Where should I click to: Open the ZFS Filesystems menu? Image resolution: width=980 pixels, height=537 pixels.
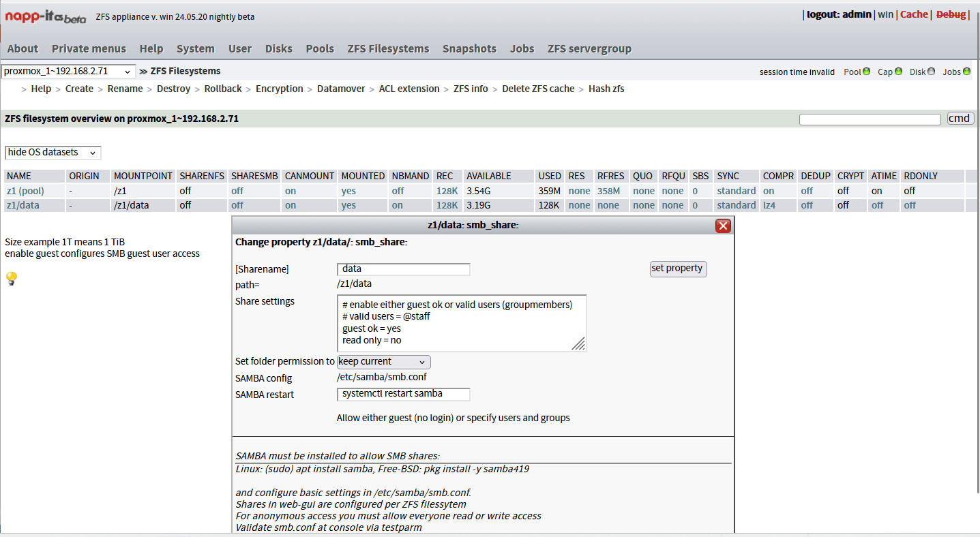point(388,48)
